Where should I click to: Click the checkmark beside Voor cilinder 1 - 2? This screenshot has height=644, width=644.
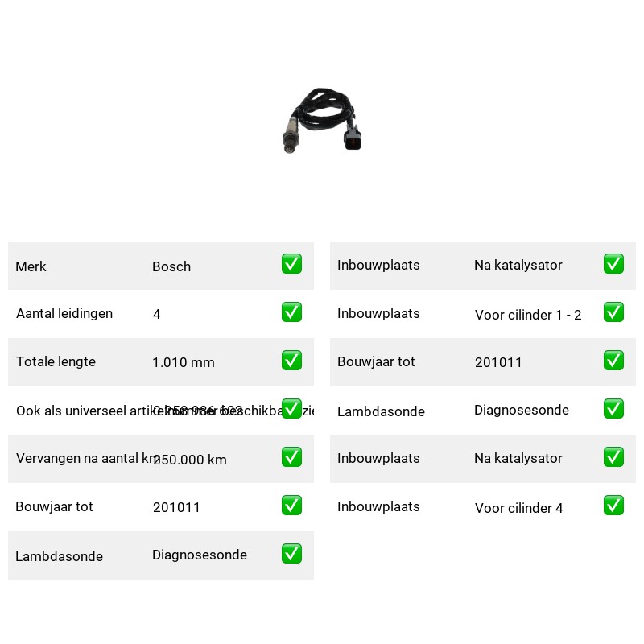pos(613,312)
